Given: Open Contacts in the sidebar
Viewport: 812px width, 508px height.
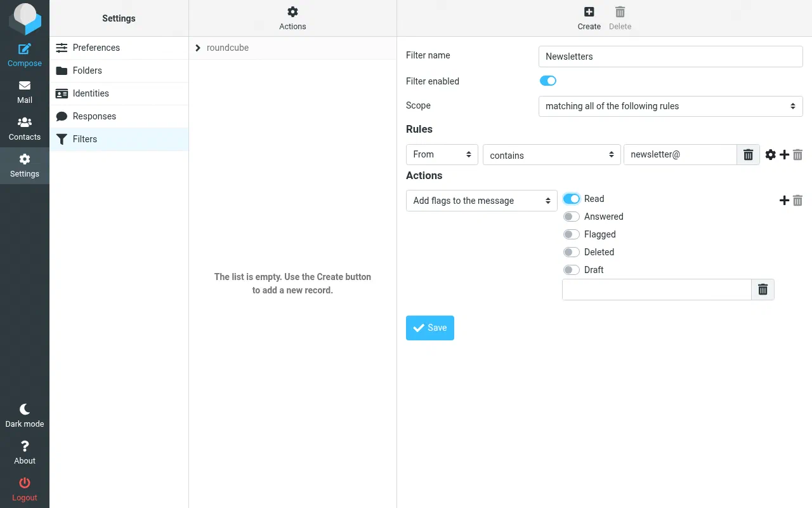Looking at the screenshot, I should pos(25,129).
